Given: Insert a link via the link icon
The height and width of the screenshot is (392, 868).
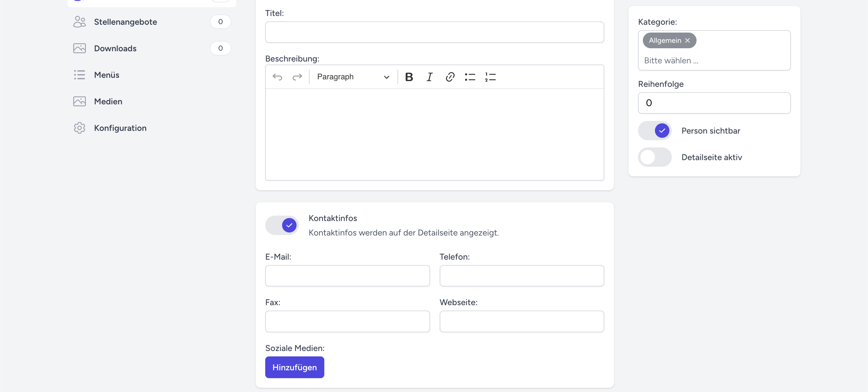Looking at the screenshot, I should [x=450, y=77].
